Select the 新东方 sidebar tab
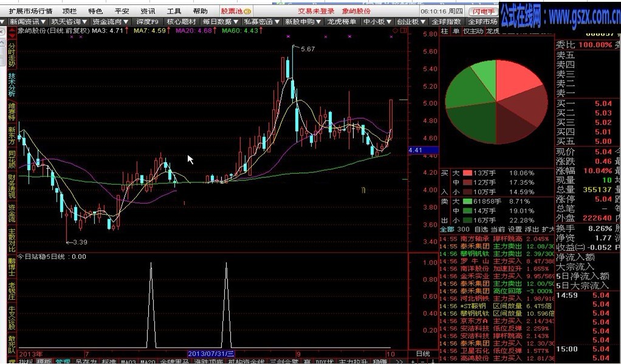The width and height of the screenshot is (621, 364). (12, 136)
